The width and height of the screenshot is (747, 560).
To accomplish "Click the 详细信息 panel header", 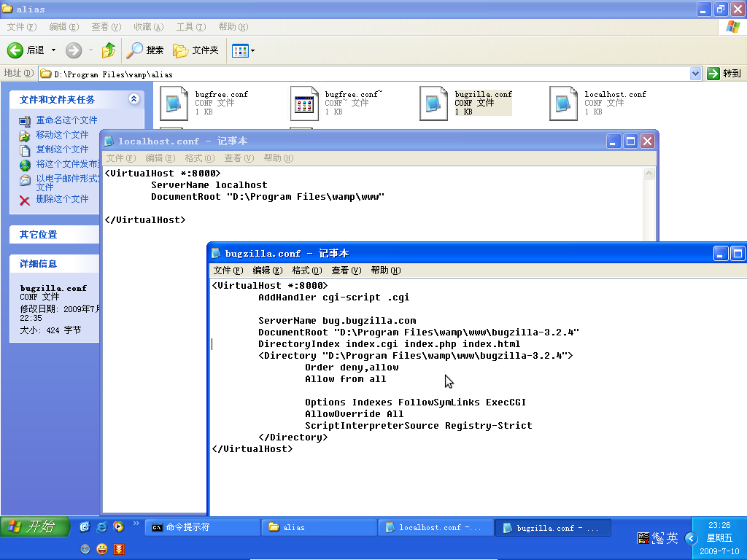I will pyautogui.click(x=54, y=264).
